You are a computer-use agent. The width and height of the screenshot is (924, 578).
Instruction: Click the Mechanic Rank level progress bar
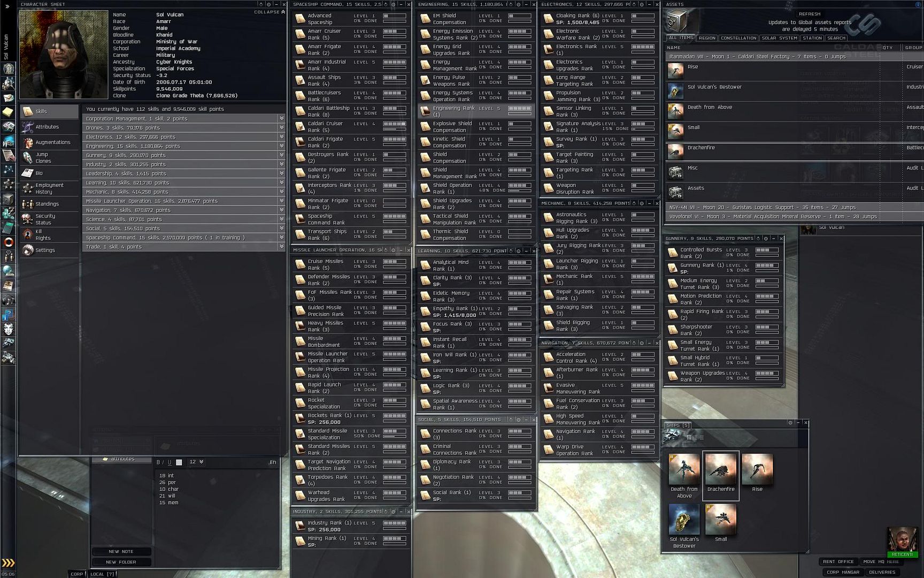[x=643, y=277]
